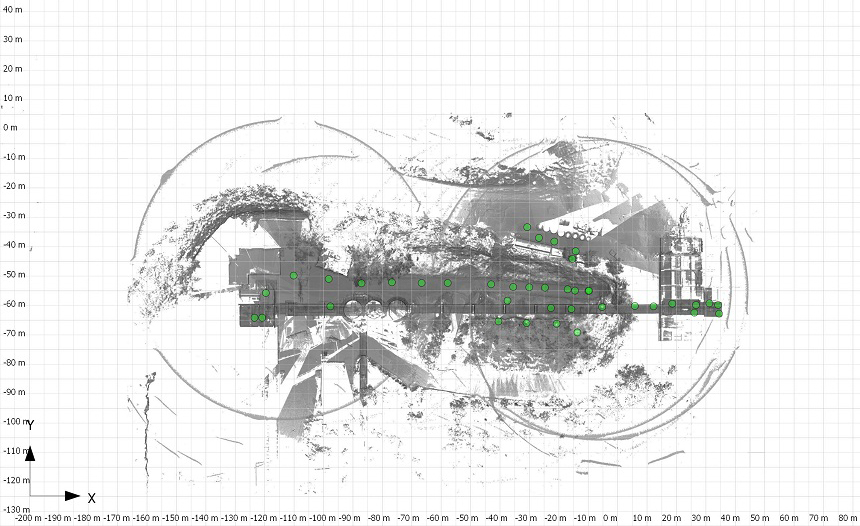Click the leftmost green scan position marker

(255, 318)
